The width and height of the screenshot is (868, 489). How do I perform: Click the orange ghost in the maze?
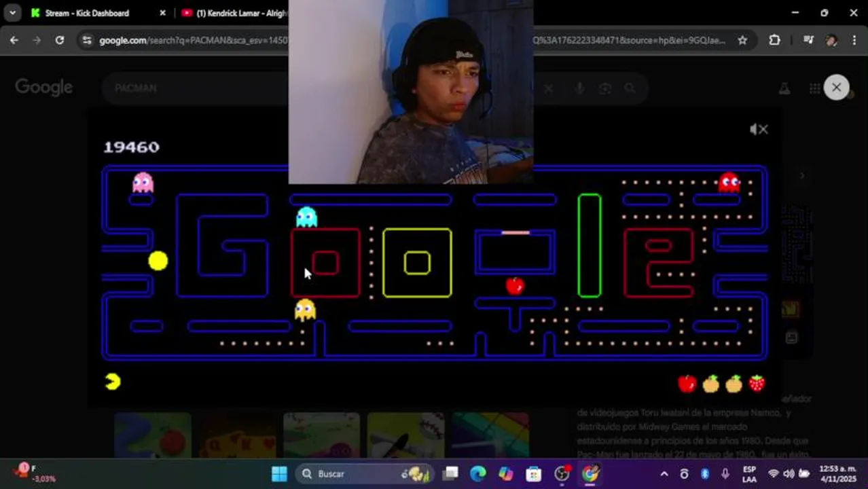(305, 310)
